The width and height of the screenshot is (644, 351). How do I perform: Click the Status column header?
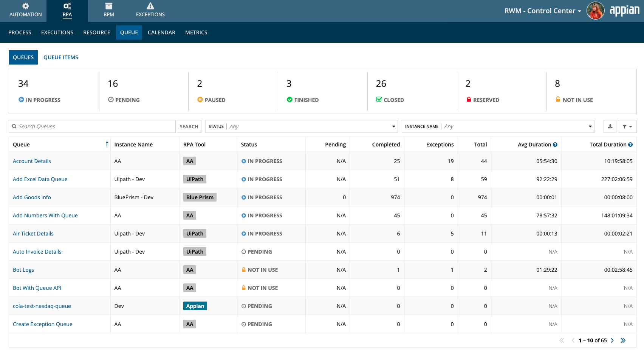tap(249, 145)
